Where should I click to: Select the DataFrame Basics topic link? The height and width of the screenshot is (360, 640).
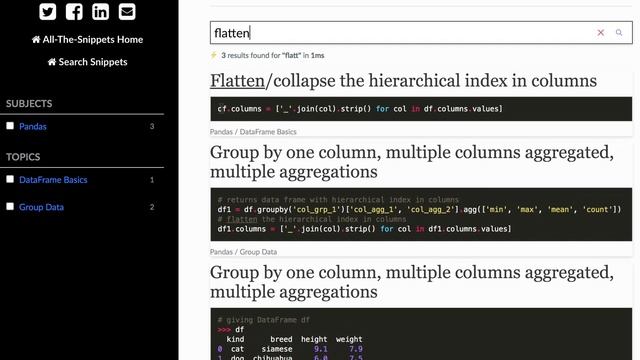[53, 180]
